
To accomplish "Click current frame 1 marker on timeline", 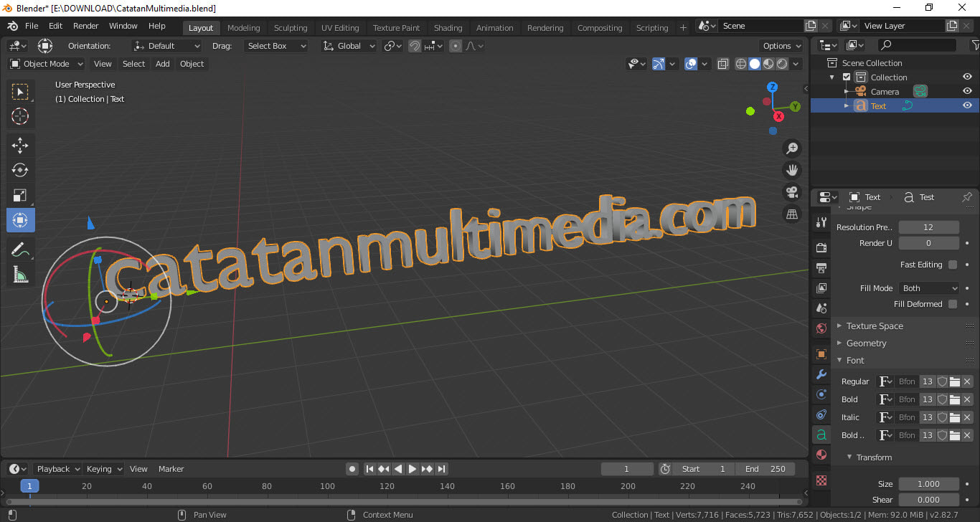I will pyautogui.click(x=29, y=485).
